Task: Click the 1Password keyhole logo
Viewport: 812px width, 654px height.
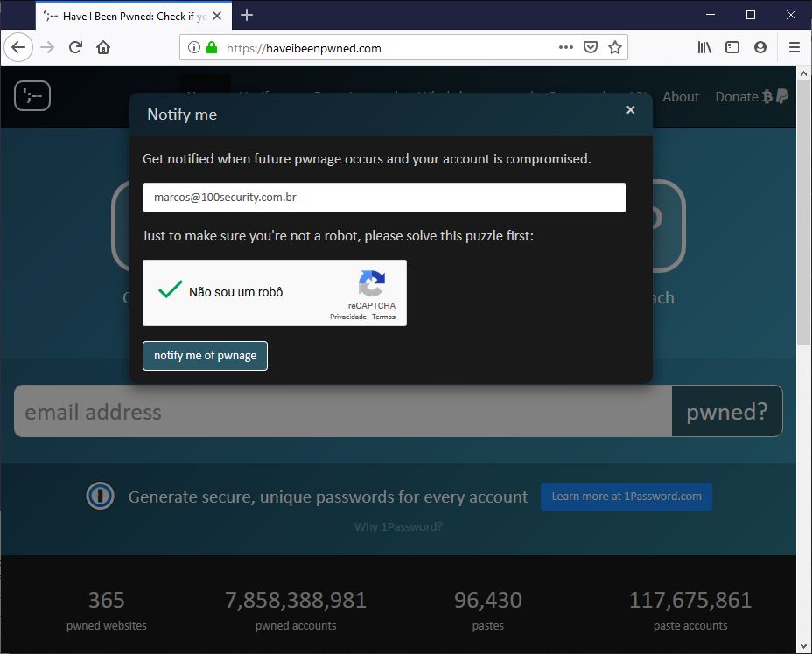Action: (x=100, y=497)
